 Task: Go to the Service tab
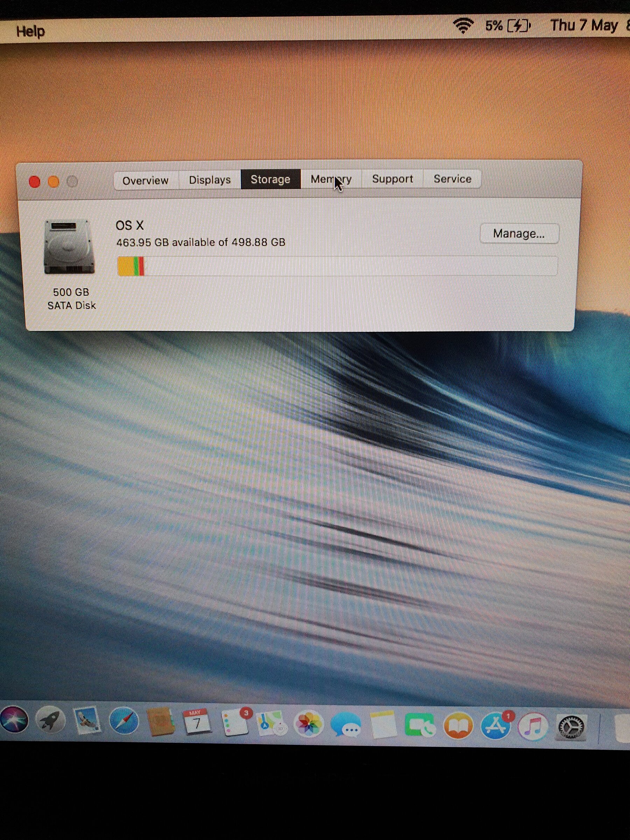(x=452, y=179)
